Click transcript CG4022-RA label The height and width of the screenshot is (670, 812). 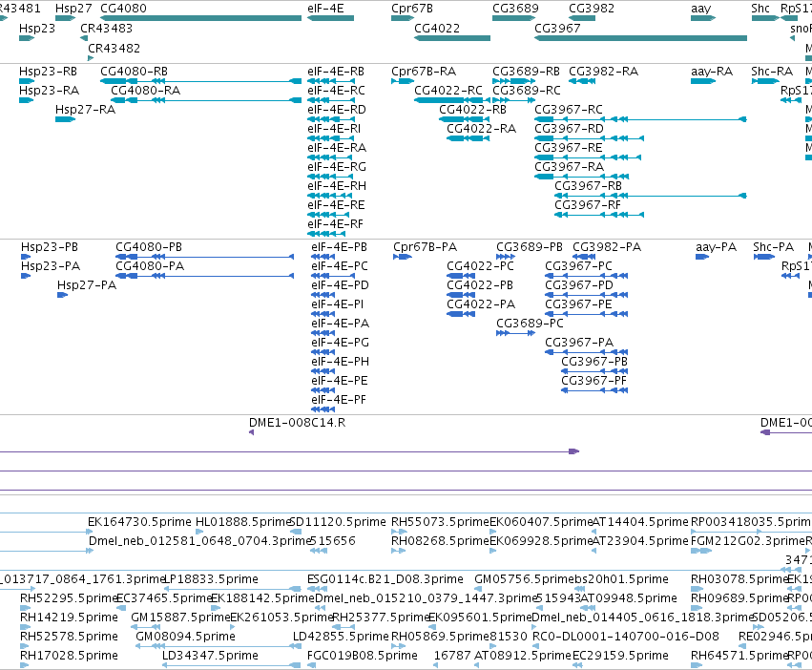(x=482, y=129)
